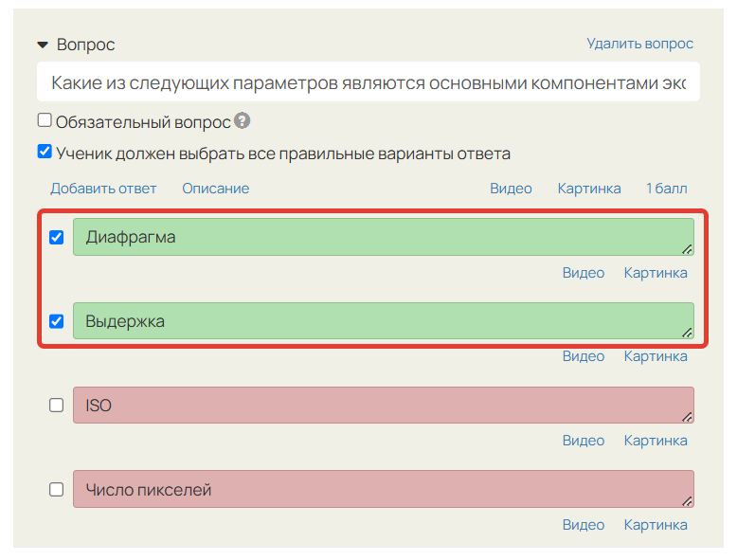The image size is (737, 560).
Task: Click the 1 балл link
Action: click(x=667, y=189)
